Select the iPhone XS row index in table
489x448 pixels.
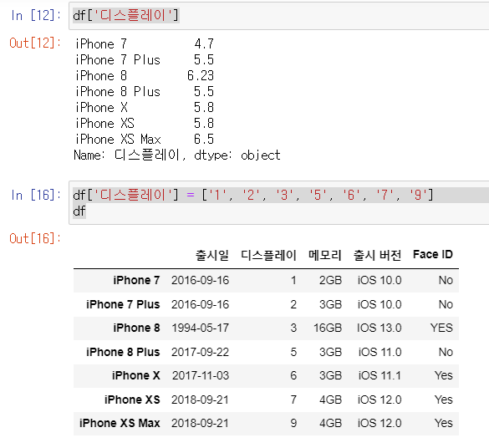132,400
